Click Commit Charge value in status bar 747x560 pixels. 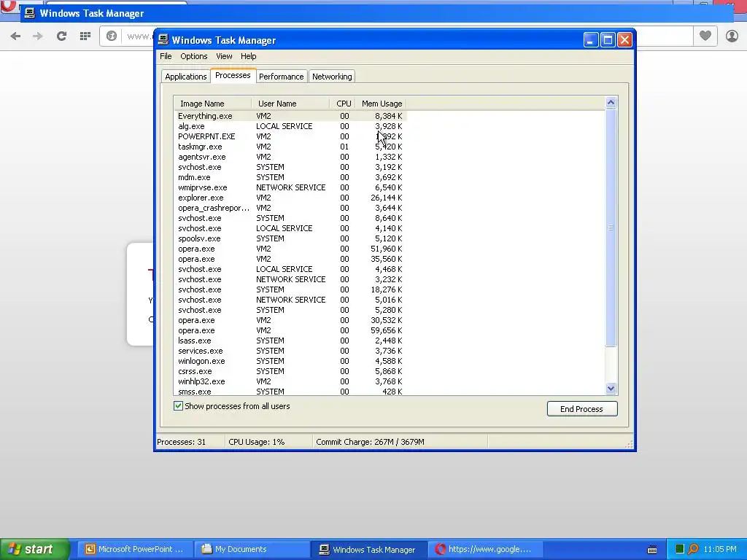(370, 442)
